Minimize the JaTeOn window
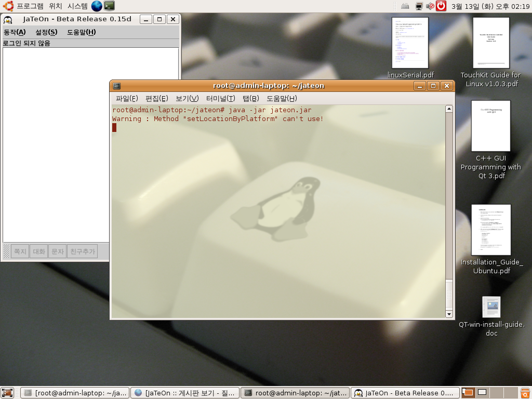 click(x=146, y=19)
